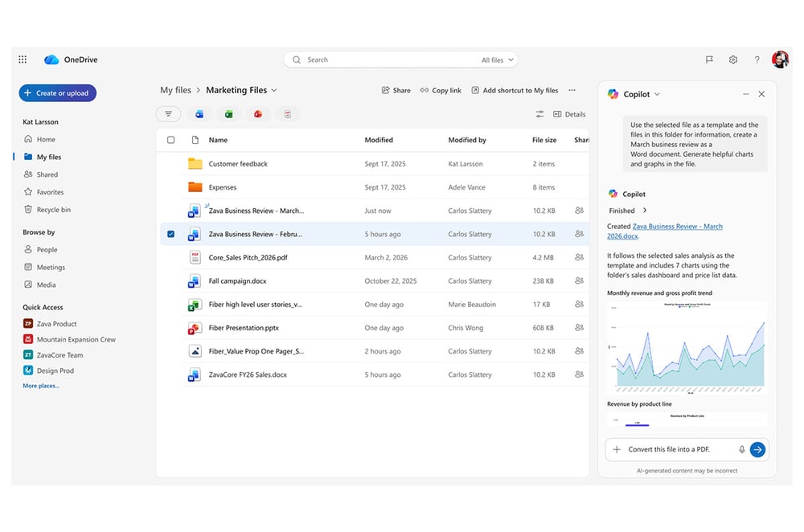
Task: Send the Copilot prompt
Action: [x=757, y=449]
